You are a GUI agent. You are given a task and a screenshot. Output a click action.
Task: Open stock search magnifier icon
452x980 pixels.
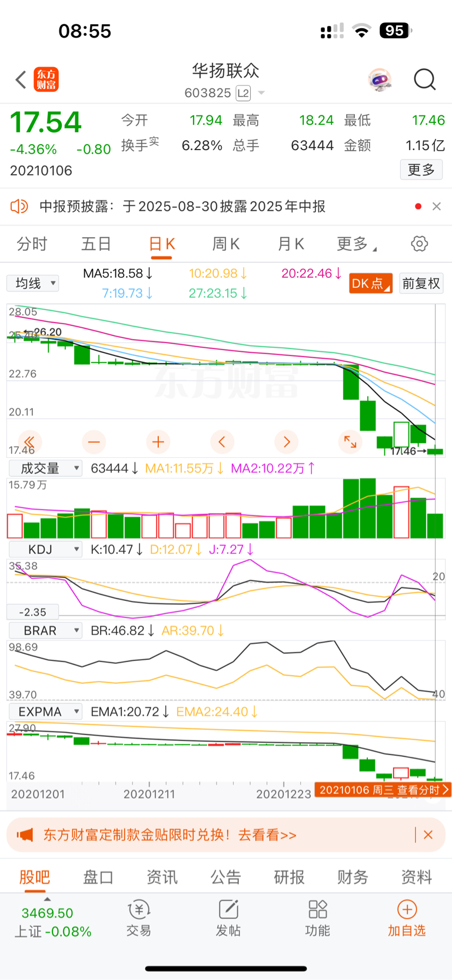click(424, 79)
